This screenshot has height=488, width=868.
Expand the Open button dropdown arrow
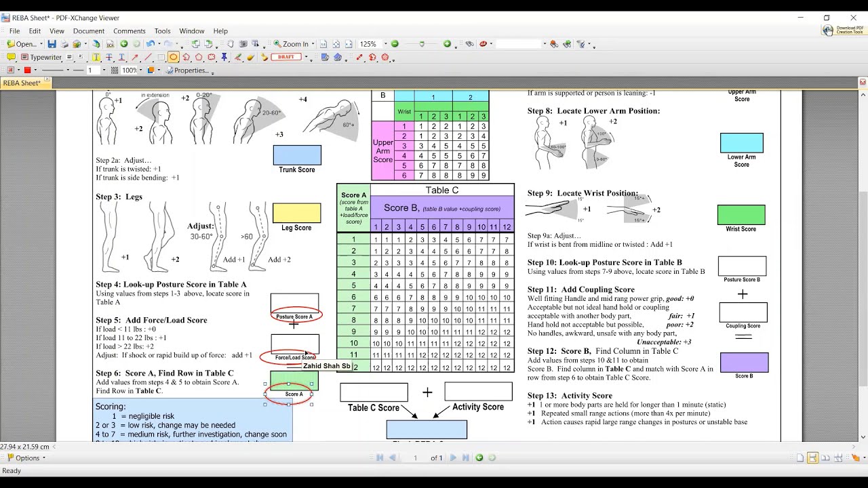(x=41, y=44)
